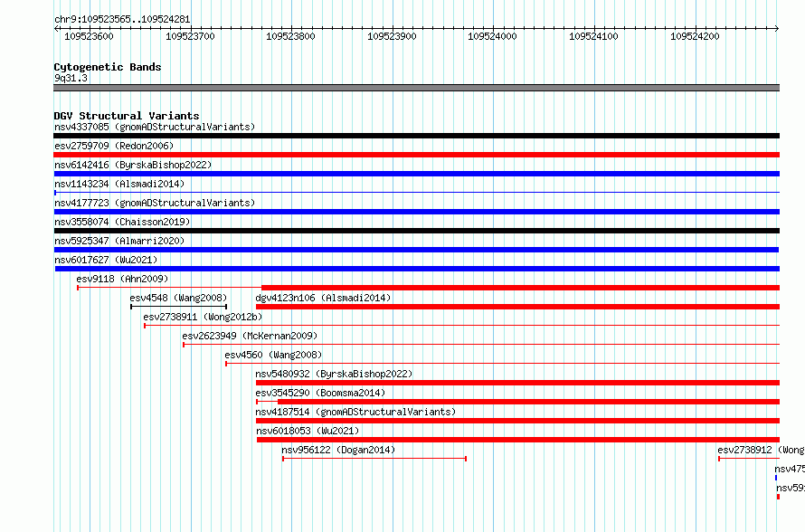Screen dimensions: 805x532
Task: Click the red bar under esv2759709 (Redon2006)
Action: 416,155
